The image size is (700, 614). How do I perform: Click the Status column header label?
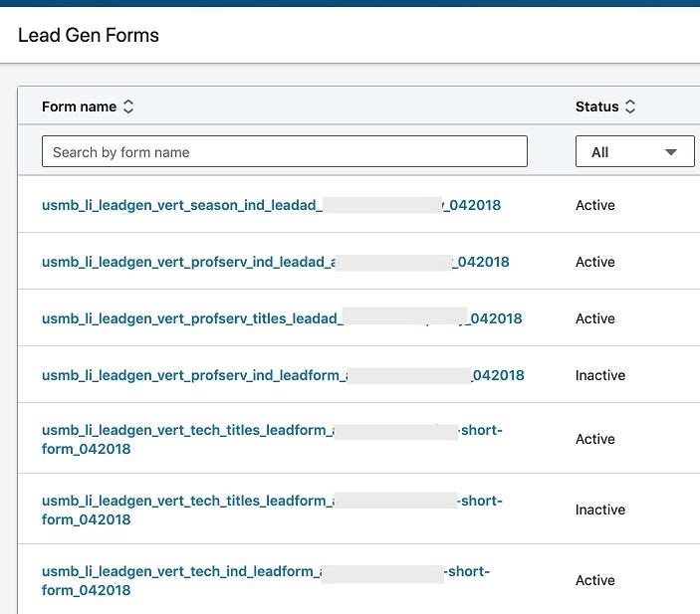(596, 106)
